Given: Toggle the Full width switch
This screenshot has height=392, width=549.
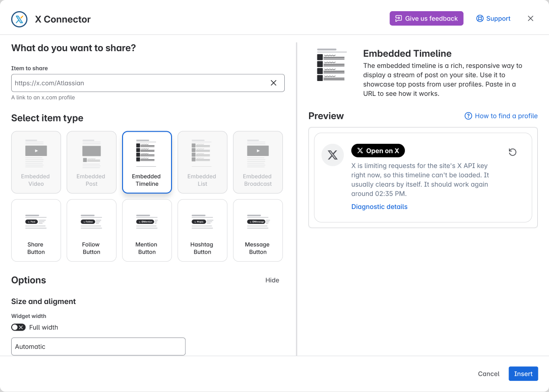Looking at the screenshot, I should 18,327.
